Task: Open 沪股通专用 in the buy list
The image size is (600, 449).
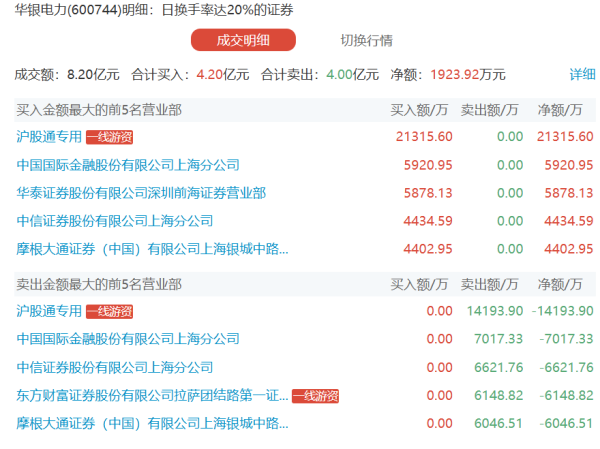Action: point(48,136)
